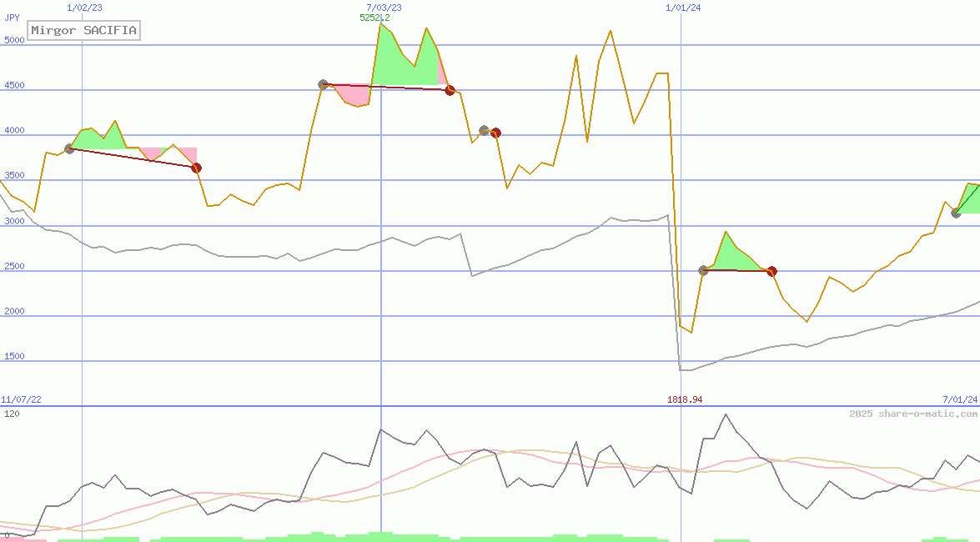This screenshot has height=542, width=980.
Task: Select the gray entry marker on the 2500 line
Action: [x=703, y=270]
